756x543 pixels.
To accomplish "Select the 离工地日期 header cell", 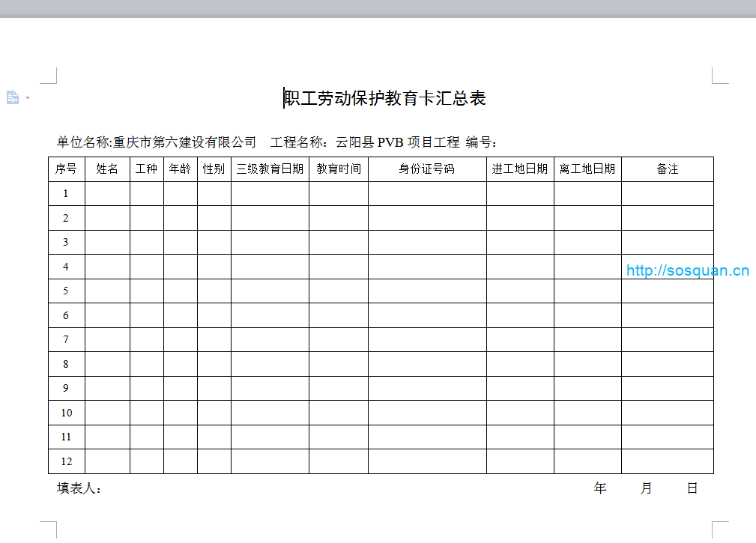I will pyautogui.click(x=587, y=169).
